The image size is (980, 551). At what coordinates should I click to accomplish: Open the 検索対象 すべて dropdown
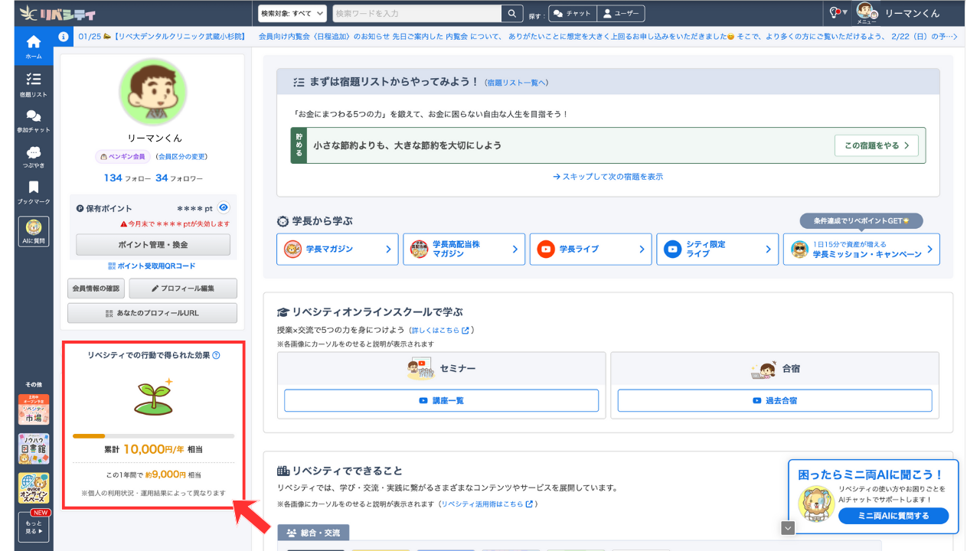(293, 13)
